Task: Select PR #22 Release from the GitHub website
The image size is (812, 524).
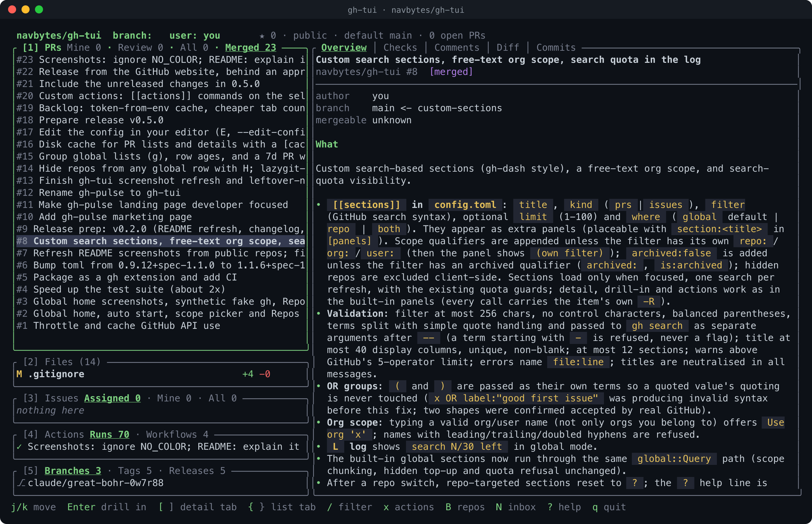Action: click(161, 72)
